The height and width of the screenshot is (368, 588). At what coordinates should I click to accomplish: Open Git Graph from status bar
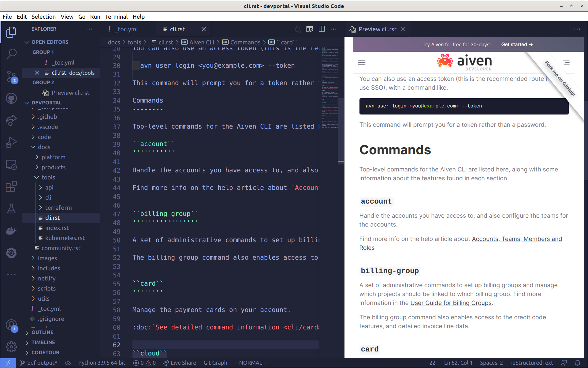point(215,363)
